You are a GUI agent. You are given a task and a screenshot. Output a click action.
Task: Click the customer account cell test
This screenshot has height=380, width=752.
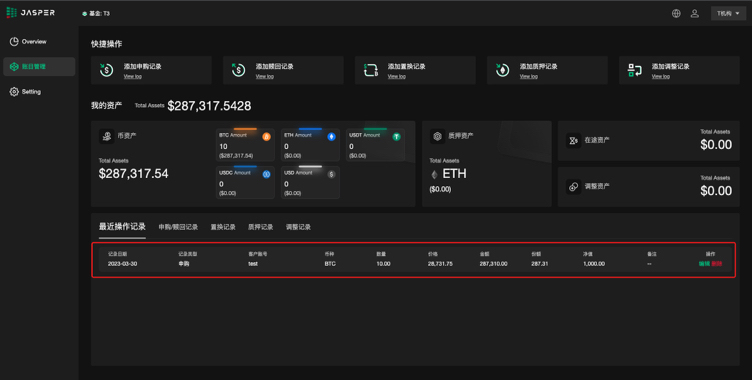click(x=253, y=263)
